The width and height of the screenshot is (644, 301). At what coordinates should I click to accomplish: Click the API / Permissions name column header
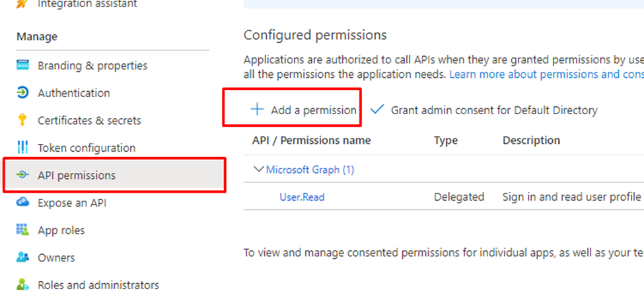(x=311, y=140)
